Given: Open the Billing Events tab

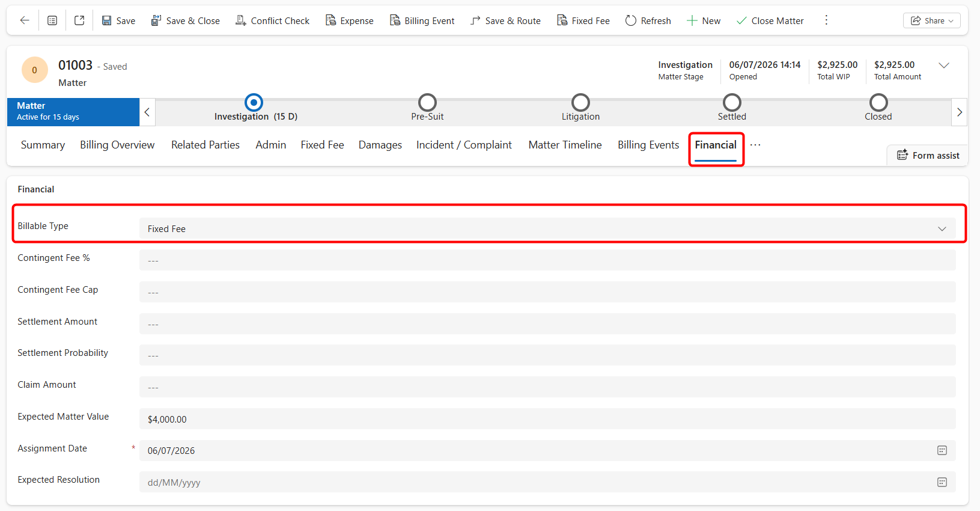Looking at the screenshot, I should 648,145.
